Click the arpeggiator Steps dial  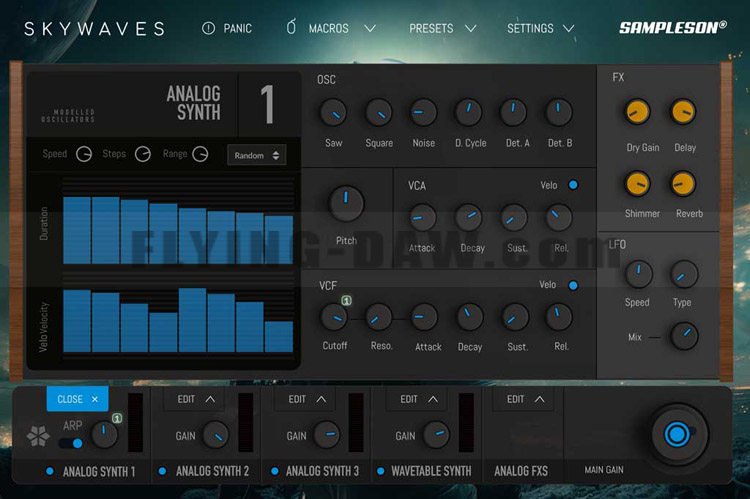click(143, 154)
